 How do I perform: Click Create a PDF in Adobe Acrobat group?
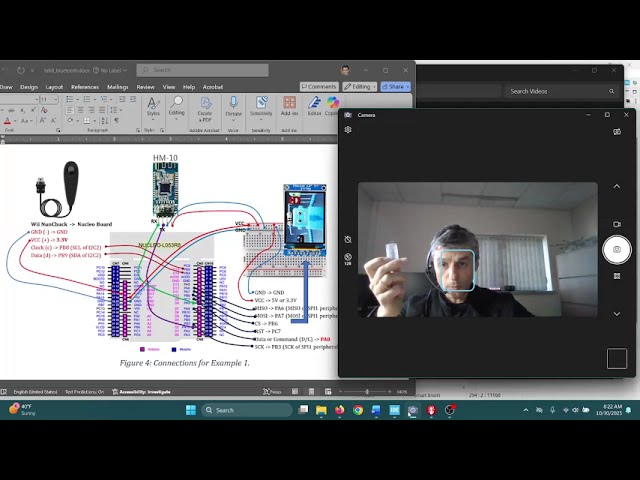204,109
